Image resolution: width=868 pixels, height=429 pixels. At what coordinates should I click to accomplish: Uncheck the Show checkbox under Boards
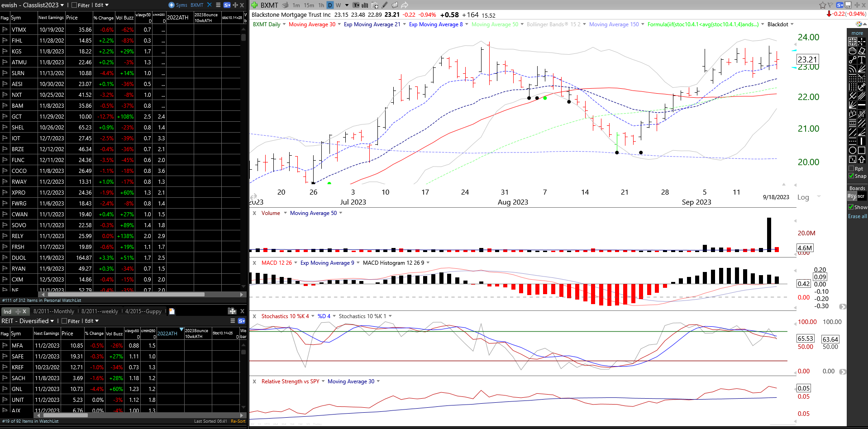pyautogui.click(x=851, y=207)
